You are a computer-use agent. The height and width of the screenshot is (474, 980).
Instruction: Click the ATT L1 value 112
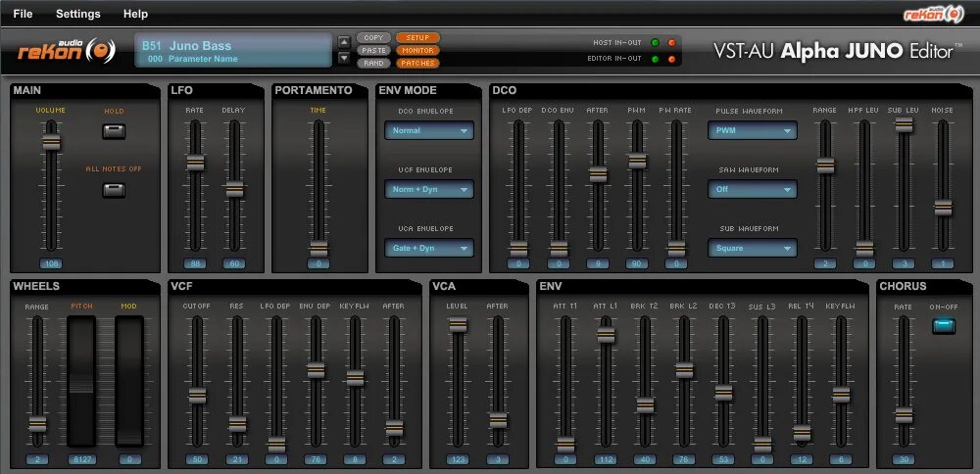(606, 459)
